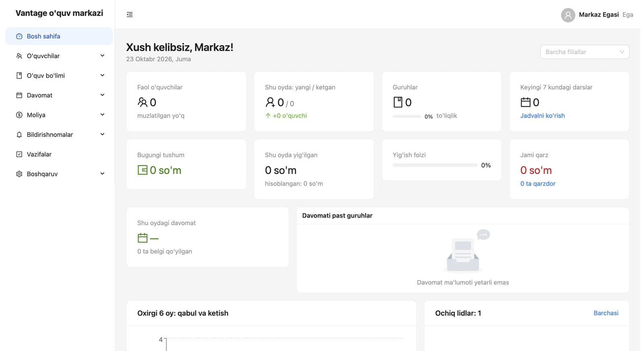This screenshot has height=351, width=644.
Task: Click the green +0 o'quvchi text
Action: (289, 116)
